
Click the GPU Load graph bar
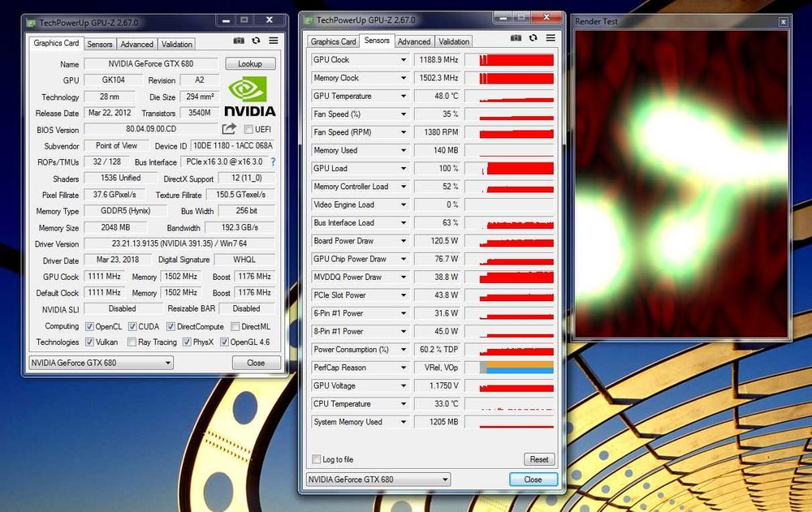tap(509, 169)
